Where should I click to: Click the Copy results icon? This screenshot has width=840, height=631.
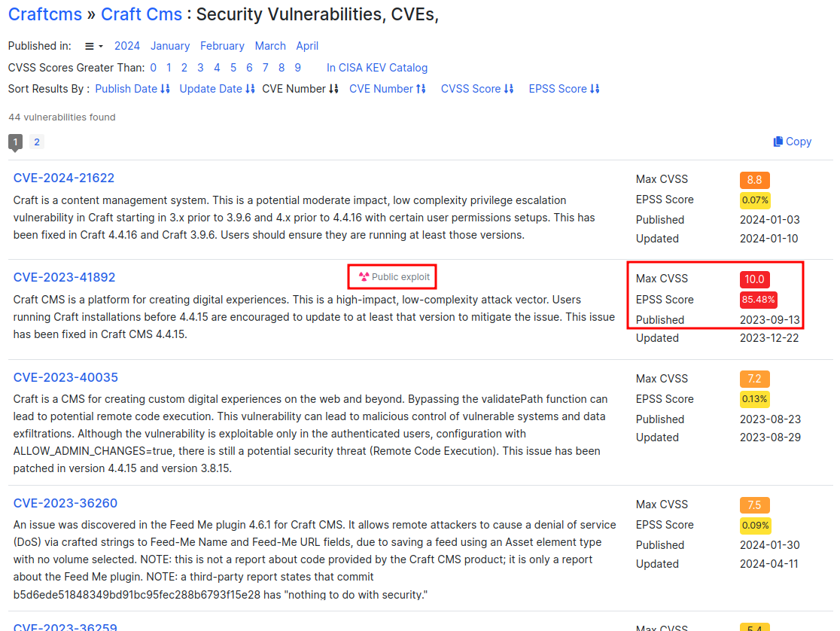tap(778, 142)
